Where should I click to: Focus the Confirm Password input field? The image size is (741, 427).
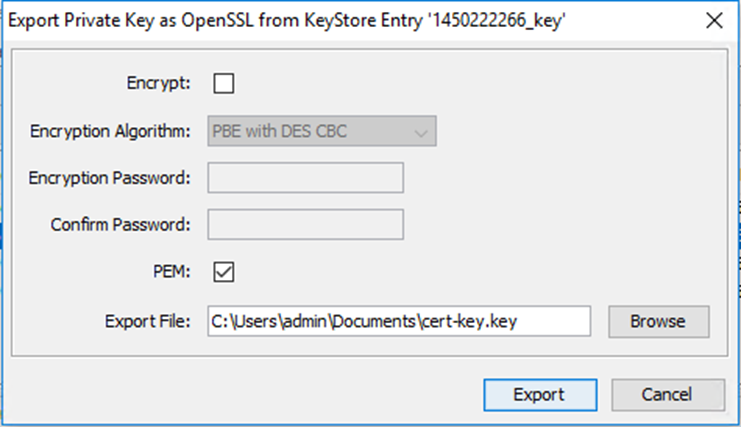pos(305,224)
